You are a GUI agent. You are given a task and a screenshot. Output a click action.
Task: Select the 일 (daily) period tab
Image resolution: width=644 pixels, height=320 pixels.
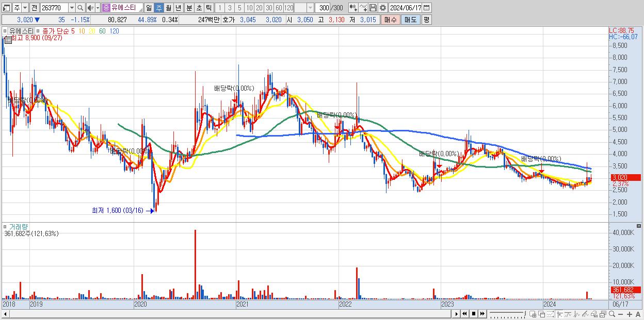click(149, 8)
